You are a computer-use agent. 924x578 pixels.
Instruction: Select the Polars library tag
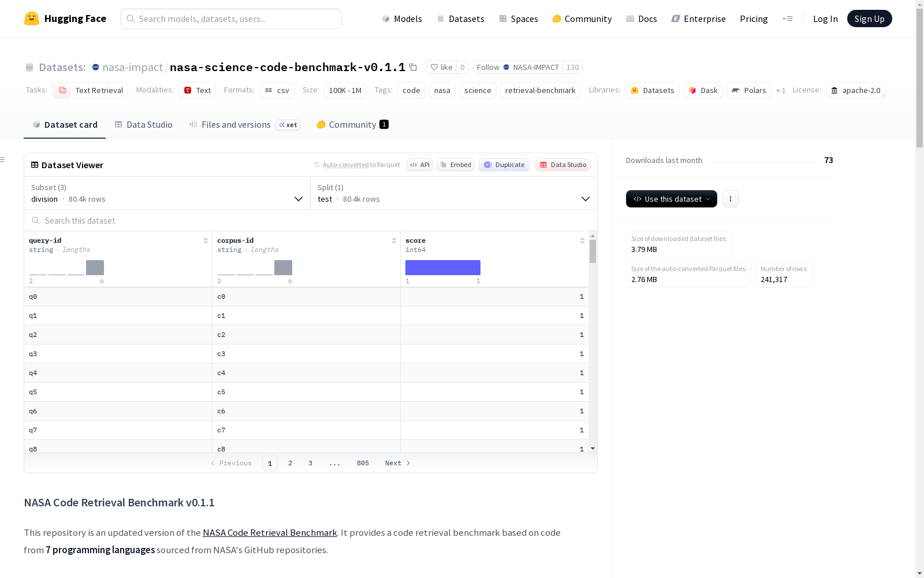click(x=749, y=90)
